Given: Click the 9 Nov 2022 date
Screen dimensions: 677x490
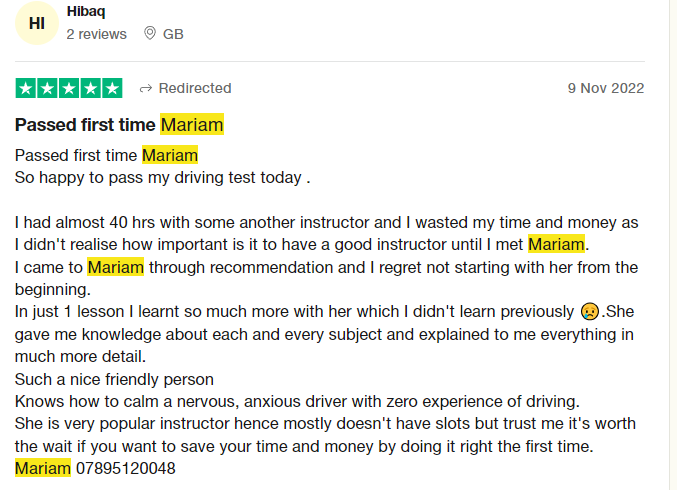Looking at the screenshot, I should [x=606, y=88].
